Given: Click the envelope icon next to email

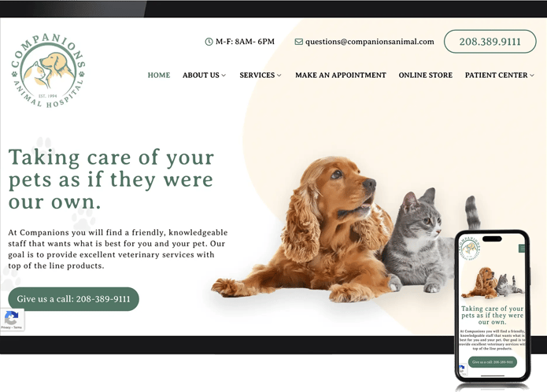Looking at the screenshot, I should pyautogui.click(x=298, y=42).
